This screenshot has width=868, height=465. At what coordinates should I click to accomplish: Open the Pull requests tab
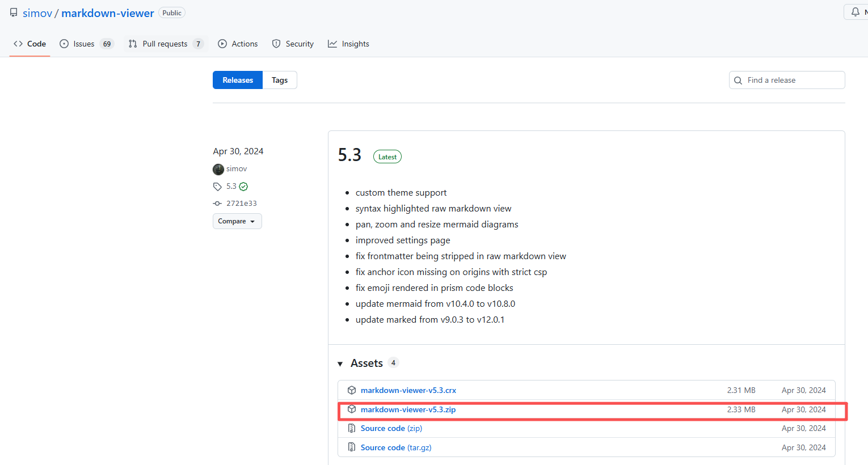(x=166, y=44)
